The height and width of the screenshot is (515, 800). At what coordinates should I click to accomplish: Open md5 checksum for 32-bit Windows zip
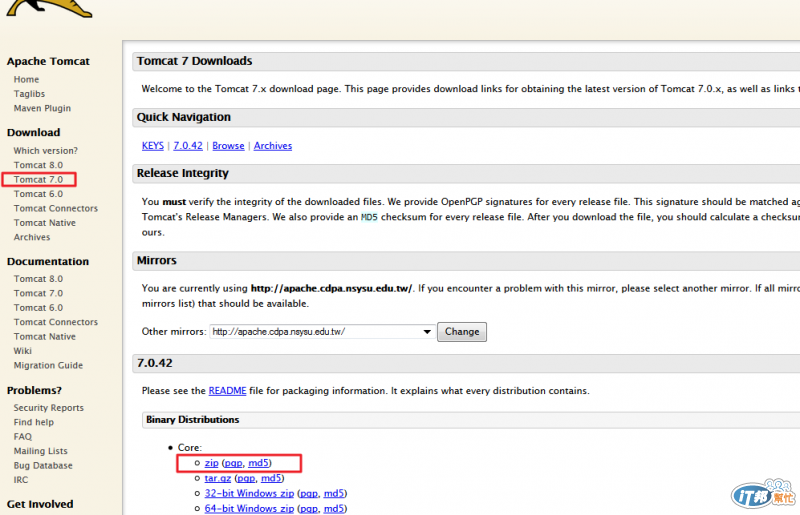coord(334,494)
